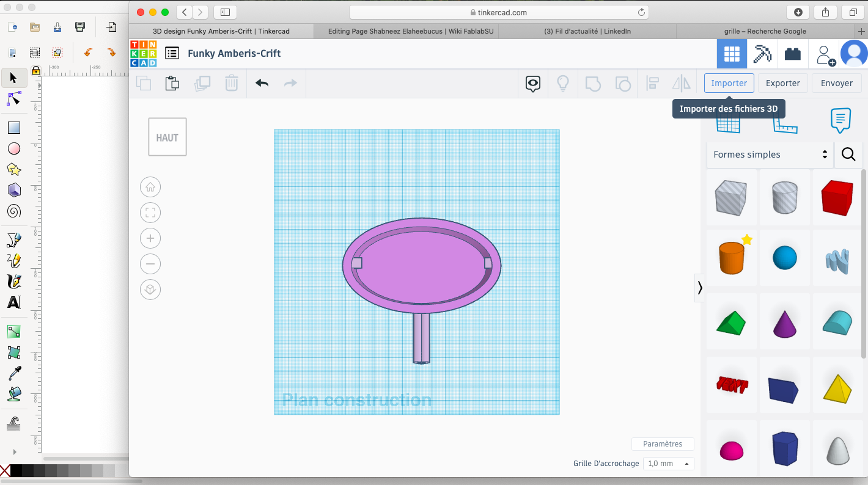Click the Importer button
Screen dimensions: 868x485
coord(729,83)
